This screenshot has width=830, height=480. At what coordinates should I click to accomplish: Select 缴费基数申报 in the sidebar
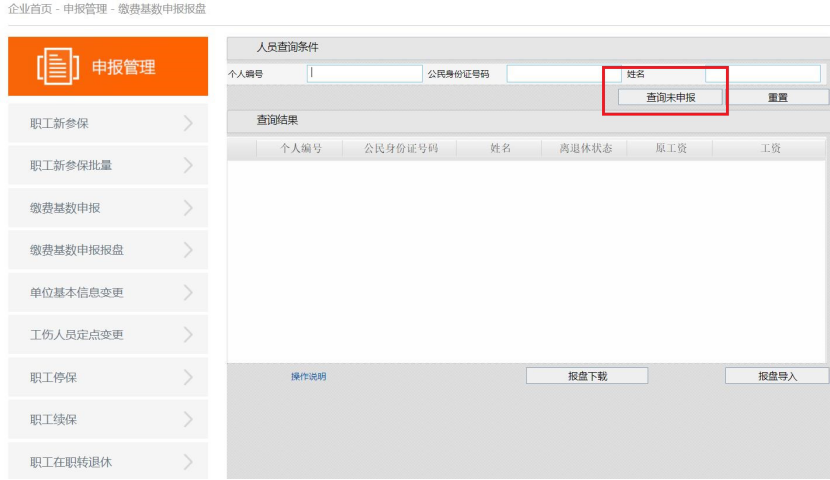(x=65, y=208)
